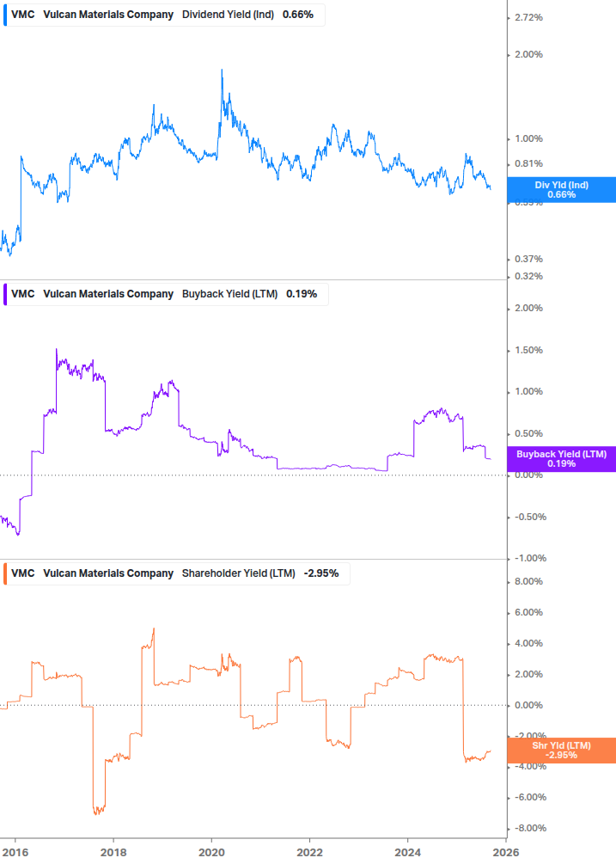Click the 2016 label on the time axis
The width and height of the screenshot is (616, 864).
tap(15, 853)
